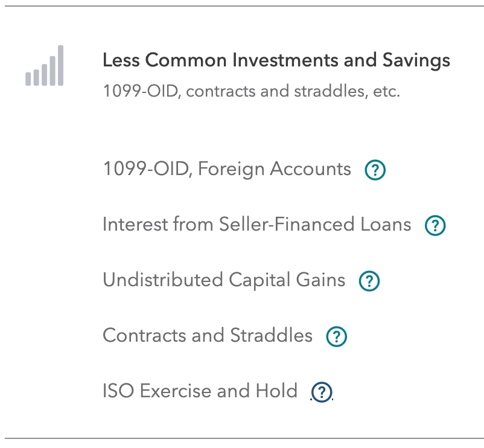Go to Contracts and Straddles section
The width and height of the screenshot is (484, 448).
pyautogui.click(x=208, y=336)
